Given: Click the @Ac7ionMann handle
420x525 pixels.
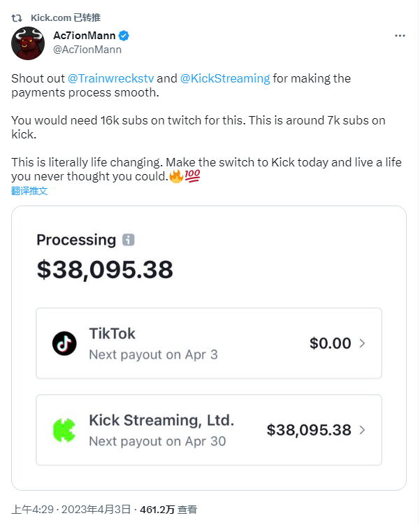Looking at the screenshot, I should [87, 49].
